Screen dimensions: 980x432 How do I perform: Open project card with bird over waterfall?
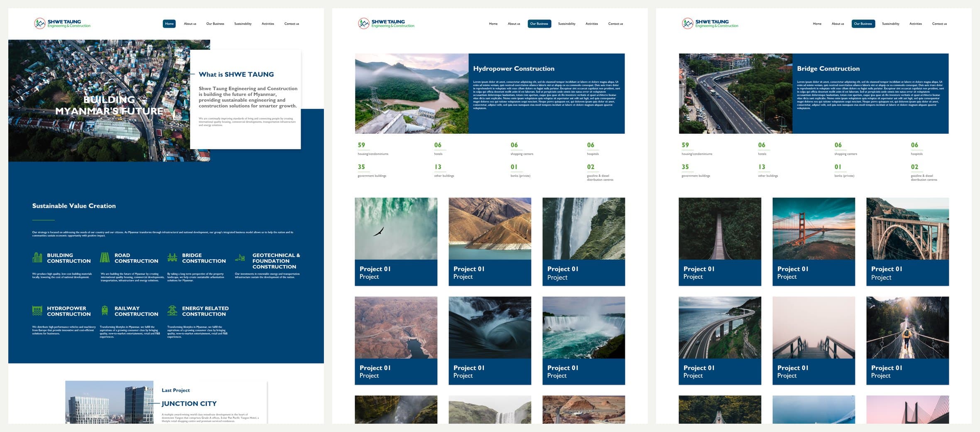[396, 242]
